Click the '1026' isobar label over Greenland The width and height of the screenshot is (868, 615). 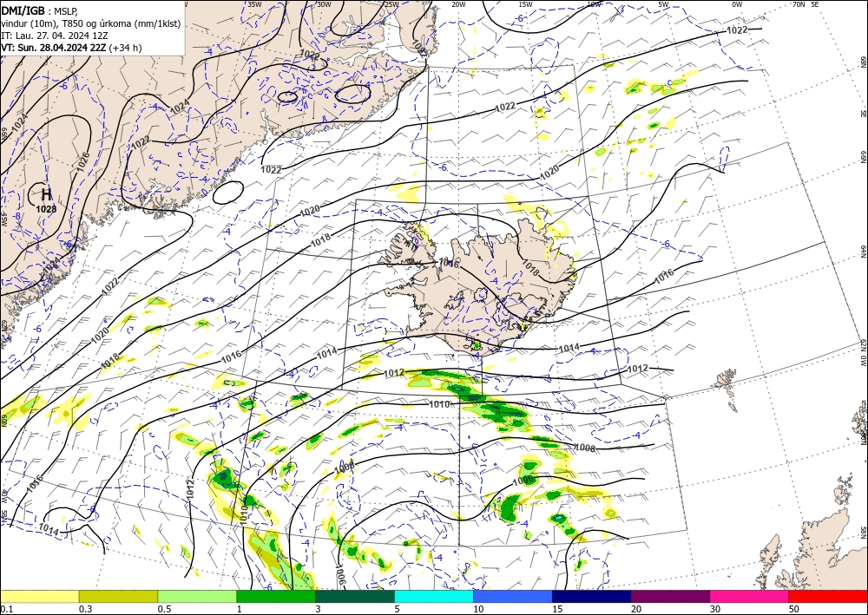pyautogui.click(x=82, y=160)
